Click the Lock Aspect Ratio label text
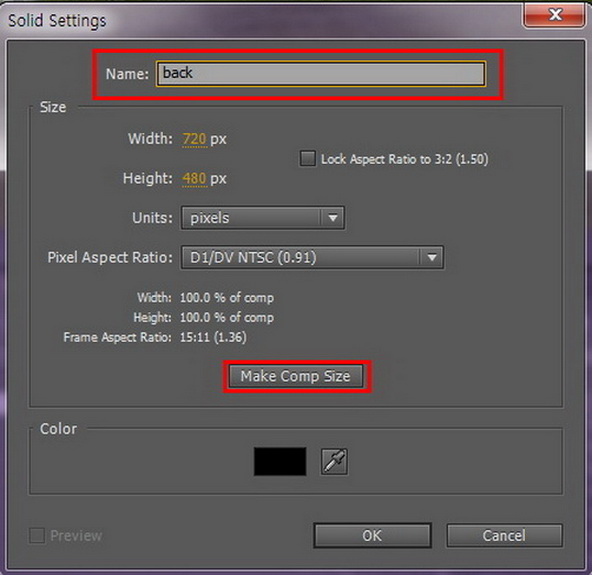Screen dimensions: 592x575 coord(405,159)
